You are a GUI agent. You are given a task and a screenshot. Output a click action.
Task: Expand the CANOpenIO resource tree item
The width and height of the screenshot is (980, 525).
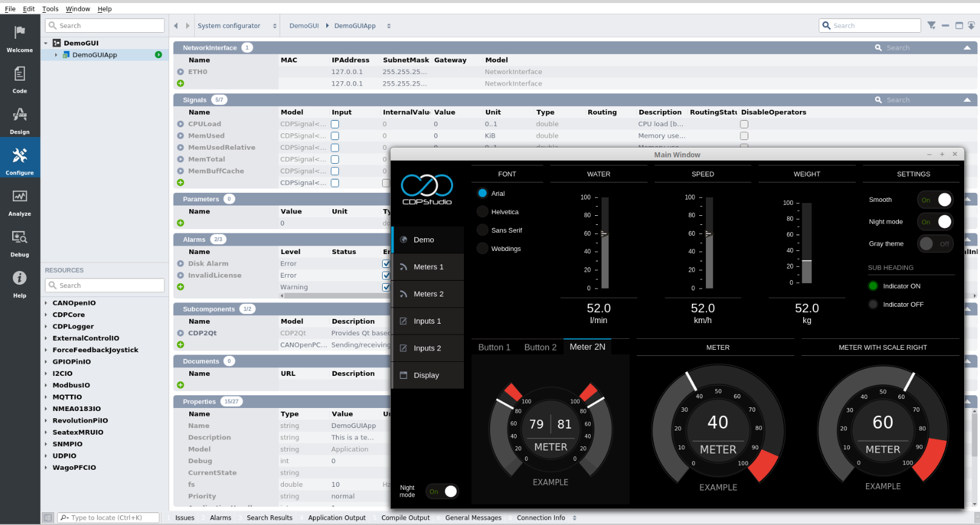click(x=46, y=303)
